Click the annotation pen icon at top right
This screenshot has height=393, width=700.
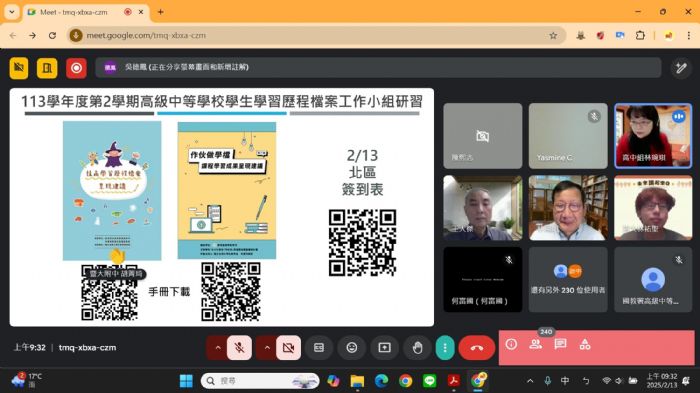(x=681, y=68)
